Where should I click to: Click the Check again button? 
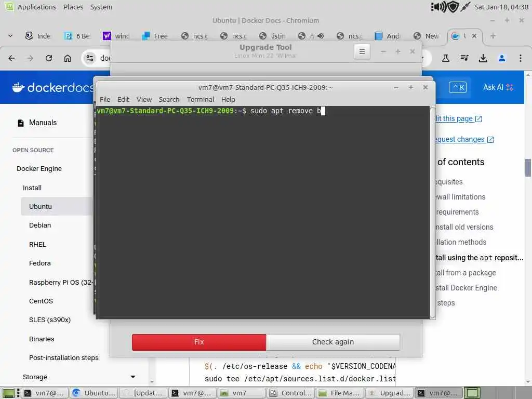pyautogui.click(x=333, y=342)
